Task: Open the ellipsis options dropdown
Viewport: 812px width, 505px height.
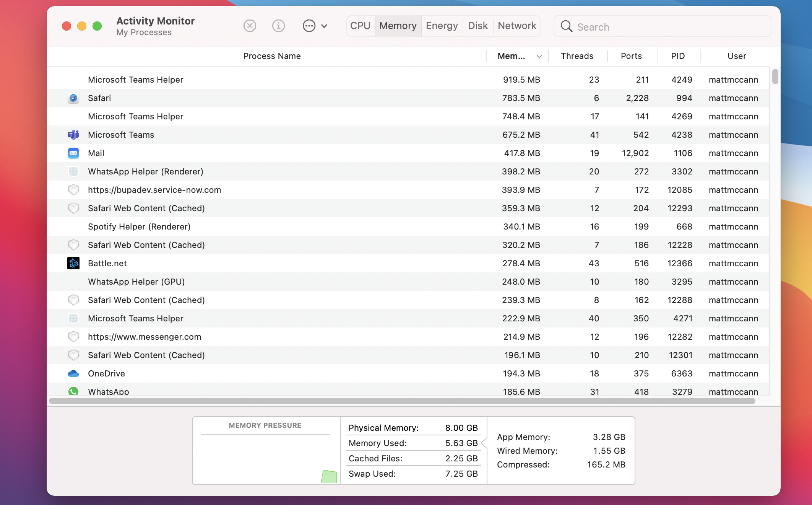Action: (315, 26)
